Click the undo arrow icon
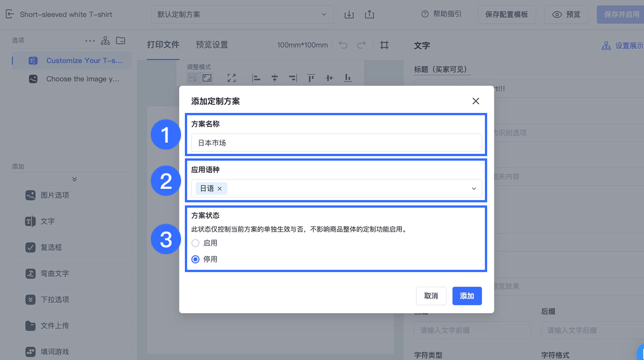 coord(343,45)
